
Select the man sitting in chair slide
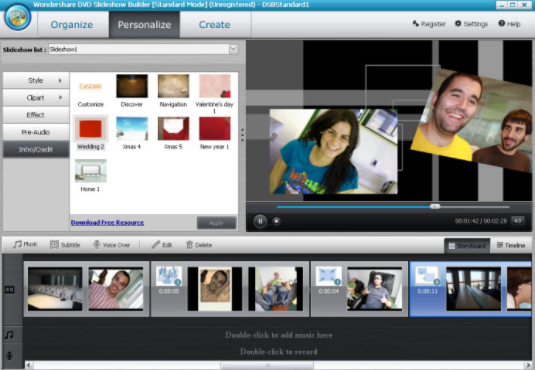[276, 289]
